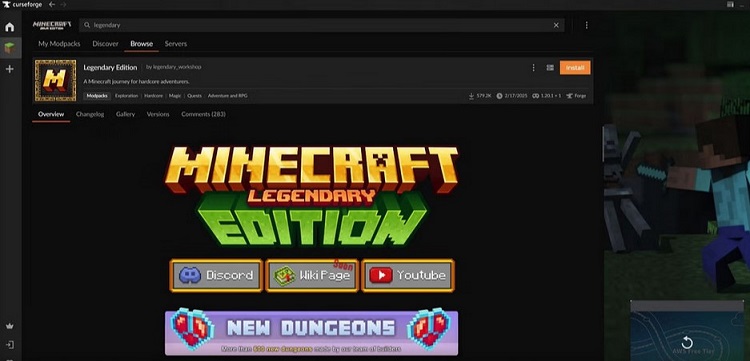Click the server pack icon beside Install

(550, 68)
